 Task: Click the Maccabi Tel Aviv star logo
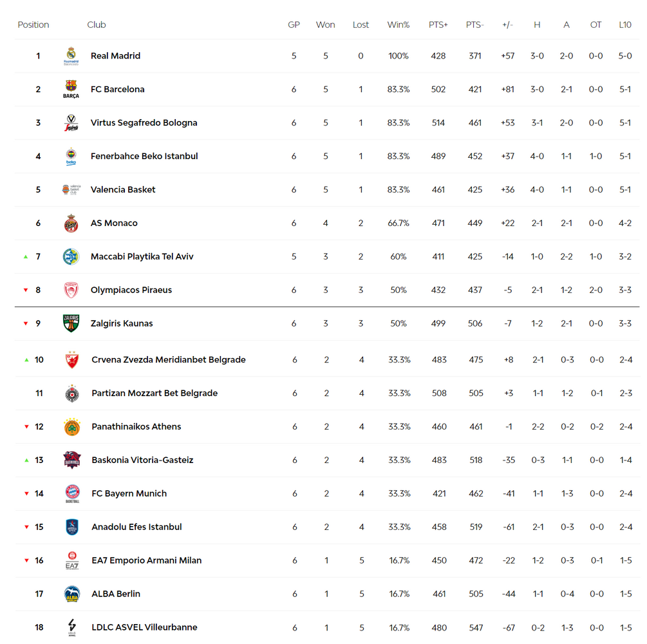[x=71, y=256]
